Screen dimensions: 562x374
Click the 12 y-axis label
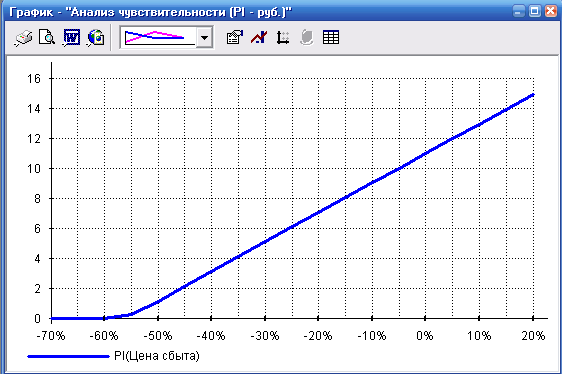click(x=34, y=138)
